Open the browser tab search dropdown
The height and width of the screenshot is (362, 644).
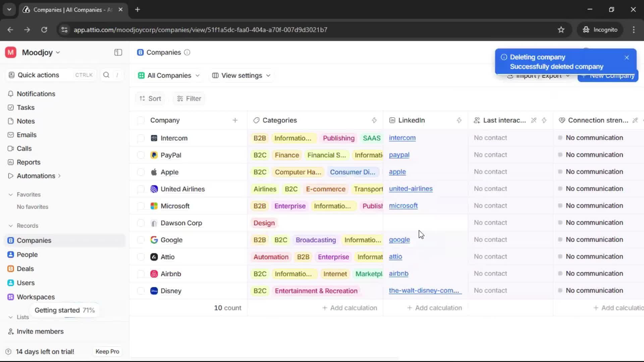coord(9,10)
